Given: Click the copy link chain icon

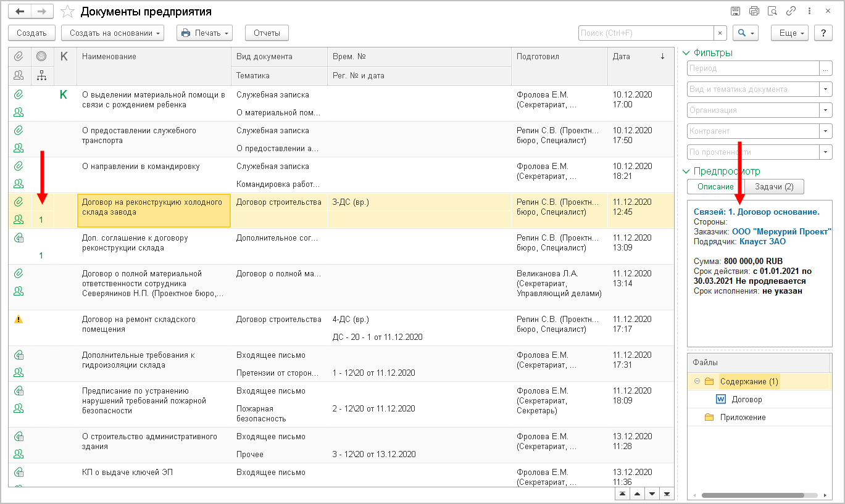Looking at the screenshot, I should tap(791, 11).
